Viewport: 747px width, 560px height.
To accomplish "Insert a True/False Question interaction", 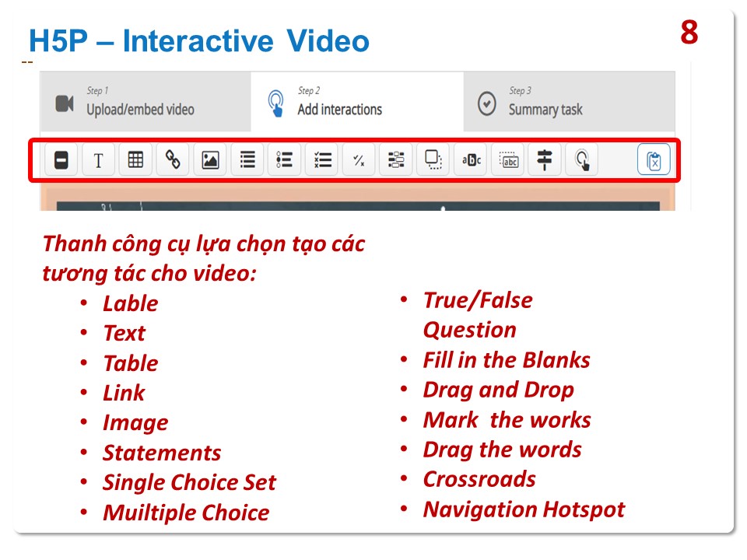I will coord(359,160).
